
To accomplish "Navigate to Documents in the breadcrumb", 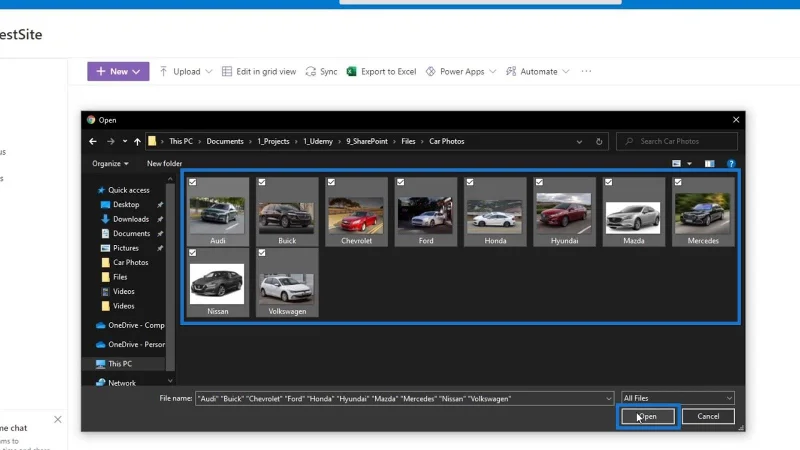I will point(225,141).
